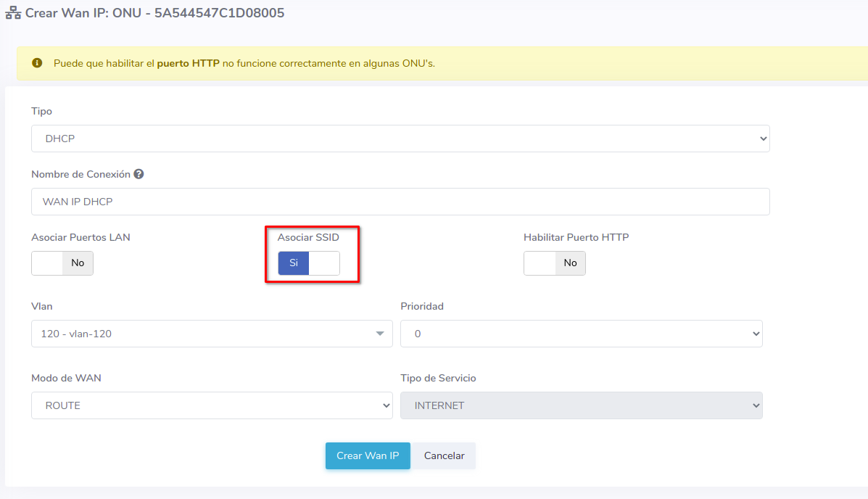This screenshot has height=499, width=868.
Task: Click the help icon next to Nombre de Conexión
Action: [139, 174]
